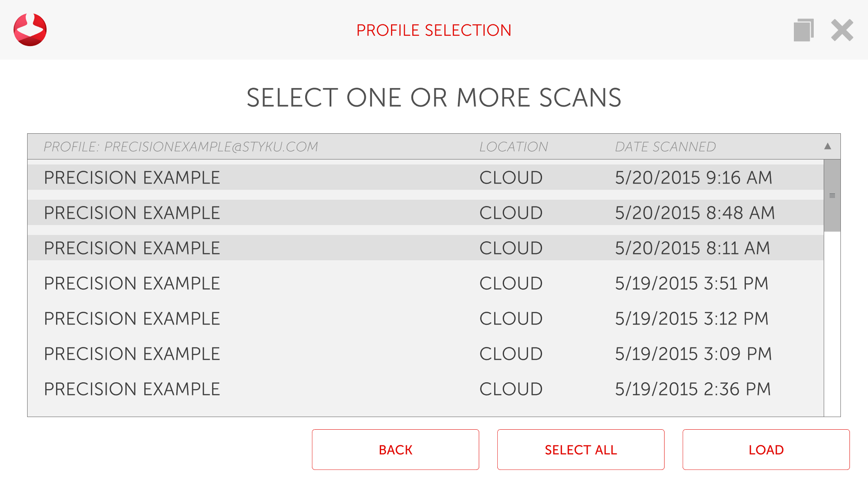The image size is (868, 488).
Task: Click the PROFILE column header
Action: (181, 147)
